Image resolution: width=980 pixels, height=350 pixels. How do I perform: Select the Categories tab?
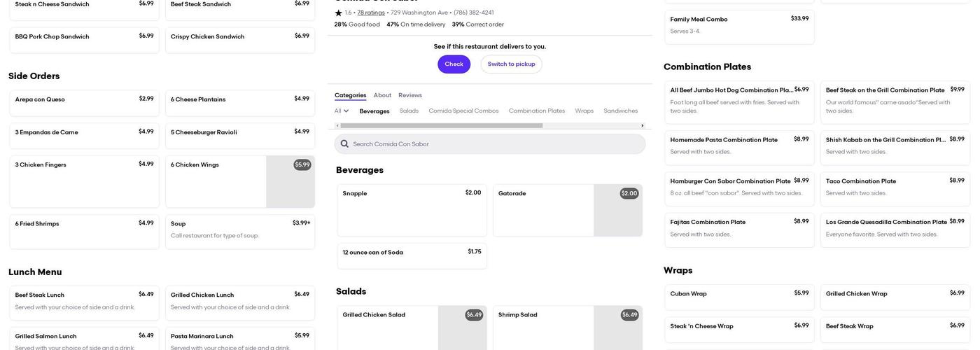tap(350, 95)
